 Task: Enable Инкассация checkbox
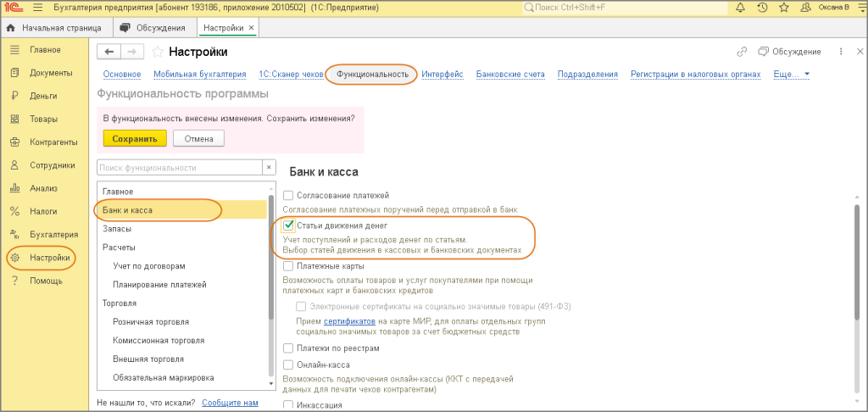click(x=288, y=405)
